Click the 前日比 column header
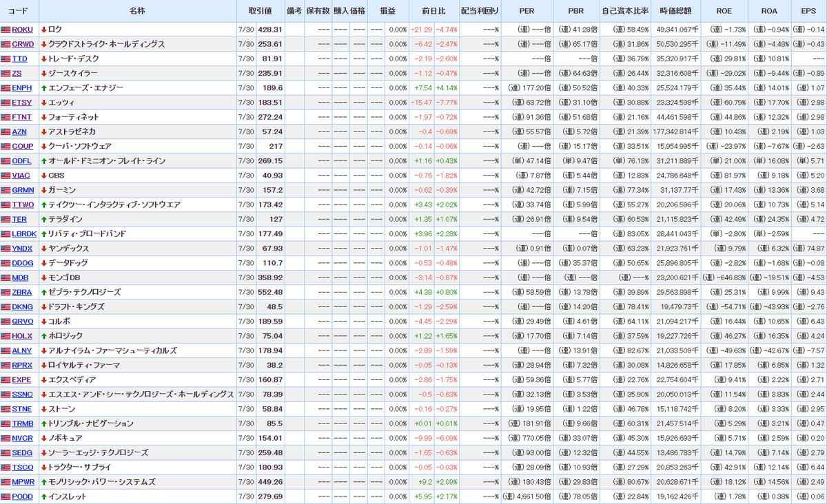The image size is (827, 504). (433, 11)
